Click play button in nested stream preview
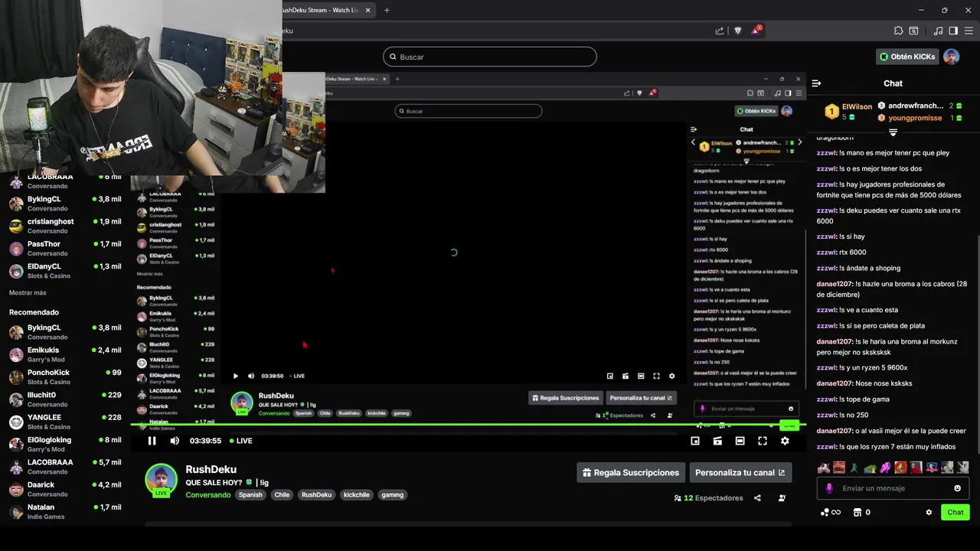The width and height of the screenshot is (980, 551). (235, 376)
